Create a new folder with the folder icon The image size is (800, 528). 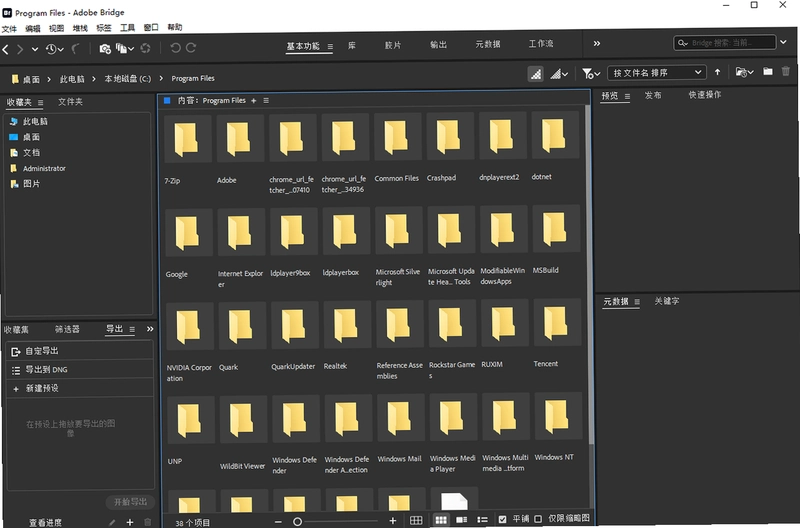(x=767, y=71)
